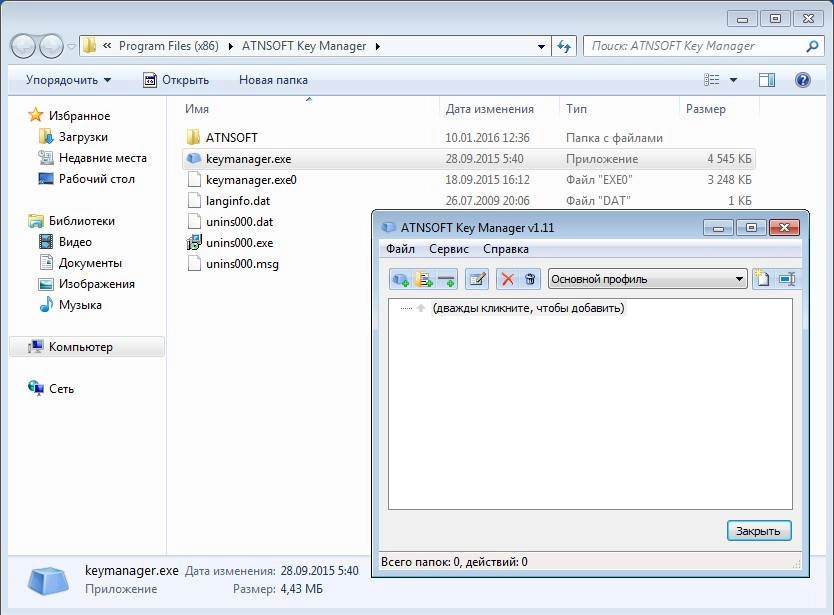
Task: Close the ATNSOFT Key Manager window
Action: [x=784, y=228]
